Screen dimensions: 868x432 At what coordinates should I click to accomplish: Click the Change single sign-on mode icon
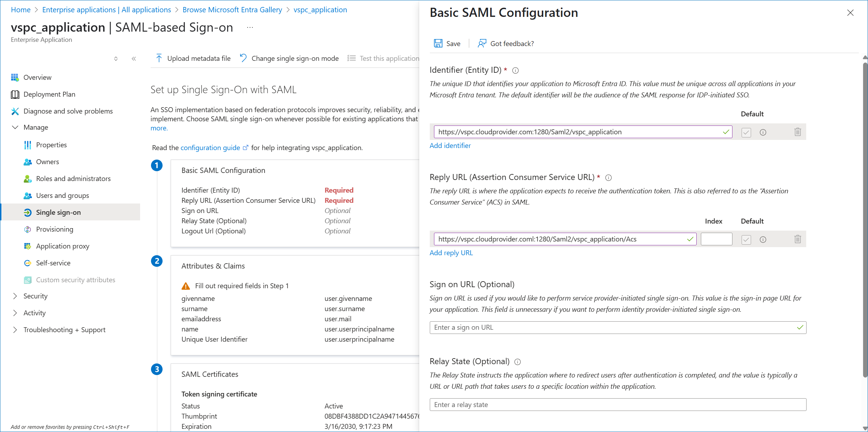click(x=243, y=58)
